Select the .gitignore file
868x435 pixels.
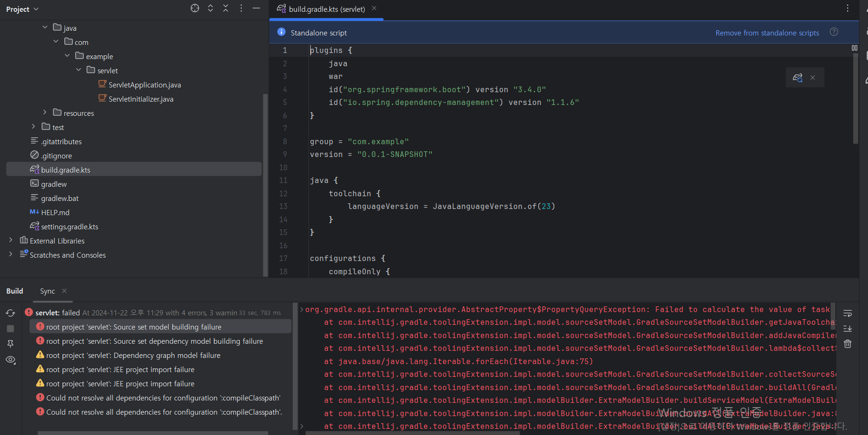point(56,156)
